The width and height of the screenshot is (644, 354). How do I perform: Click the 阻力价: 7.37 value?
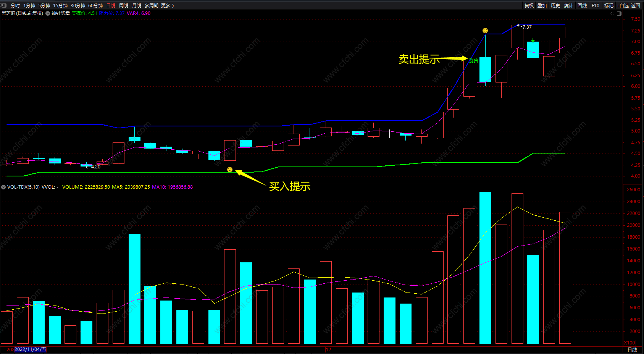pyautogui.click(x=112, y=13)
